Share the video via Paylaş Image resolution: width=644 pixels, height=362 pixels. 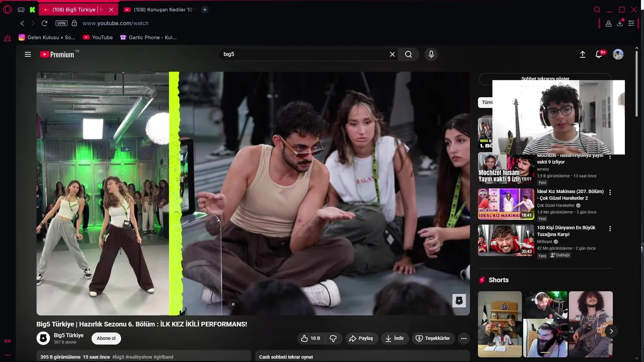[x=361, y=338]
